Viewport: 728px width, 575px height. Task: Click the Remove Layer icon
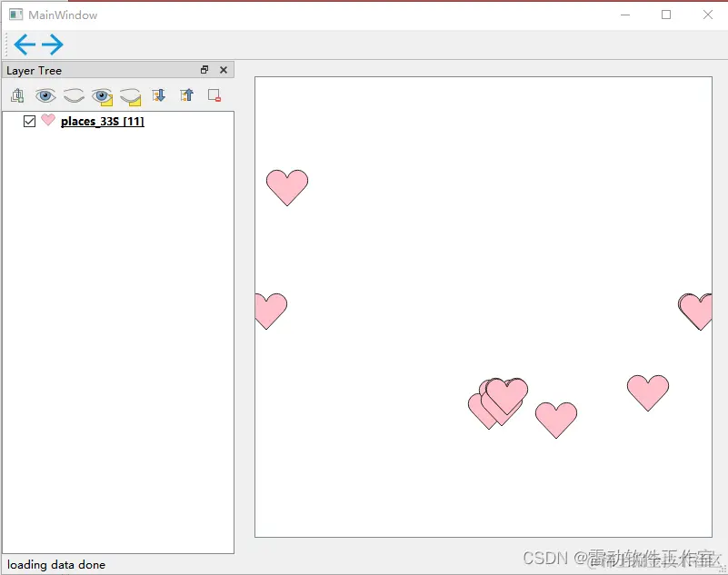(x=214, y=95)
